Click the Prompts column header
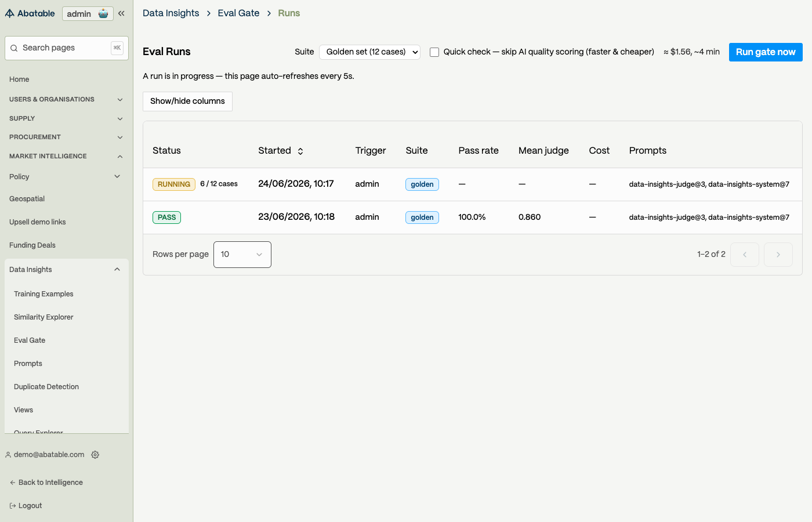This screenshot has width=812, height=522. click(x=648, y=151)
